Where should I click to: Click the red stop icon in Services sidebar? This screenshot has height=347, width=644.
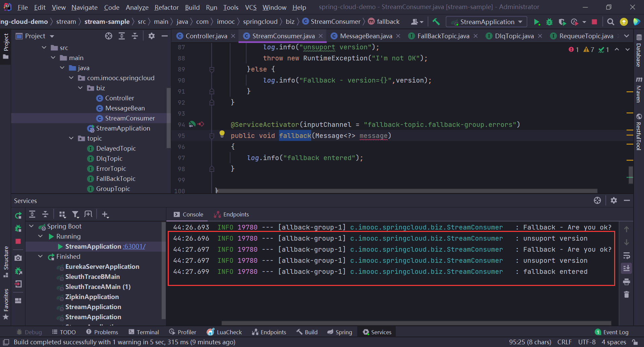coord(18,241)
